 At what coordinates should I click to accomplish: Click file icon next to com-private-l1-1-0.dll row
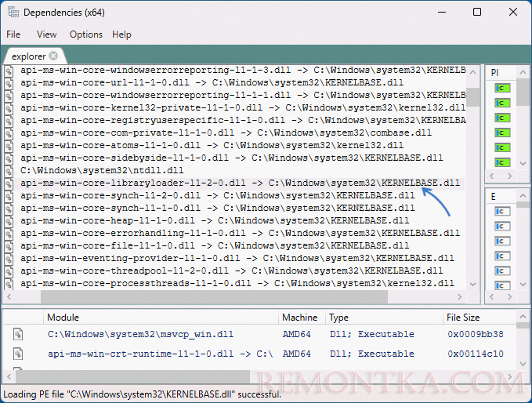pyautogui.click(x=9, y=134)
